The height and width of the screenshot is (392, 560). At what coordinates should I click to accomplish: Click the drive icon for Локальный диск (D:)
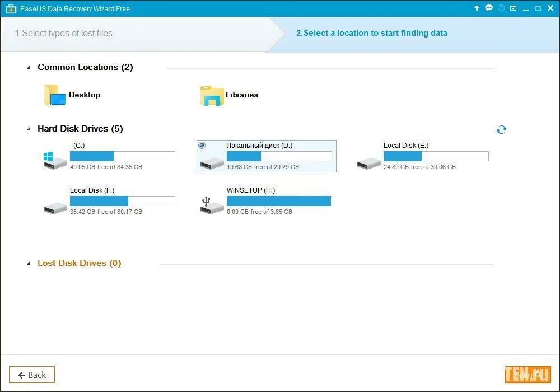coord(212,164)
